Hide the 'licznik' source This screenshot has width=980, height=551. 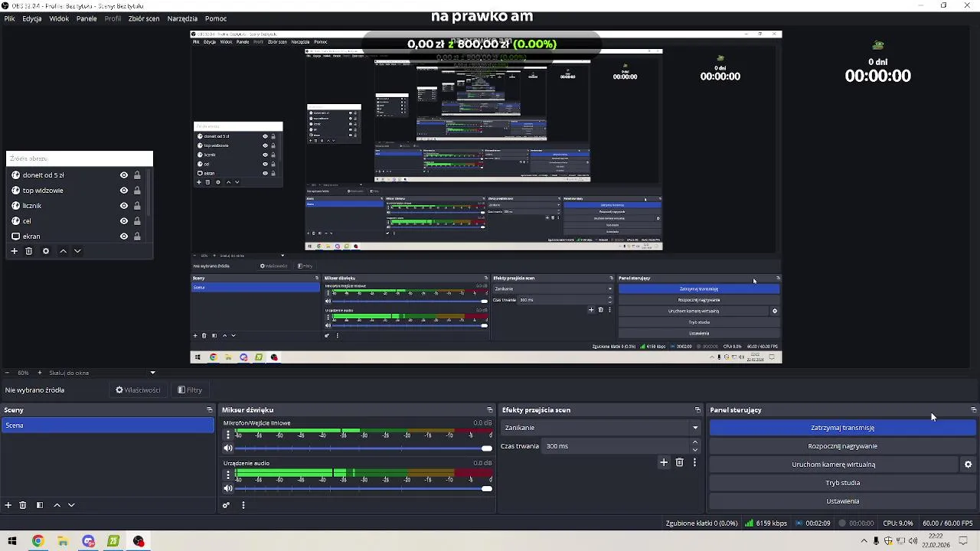click(x=124, y=206)
